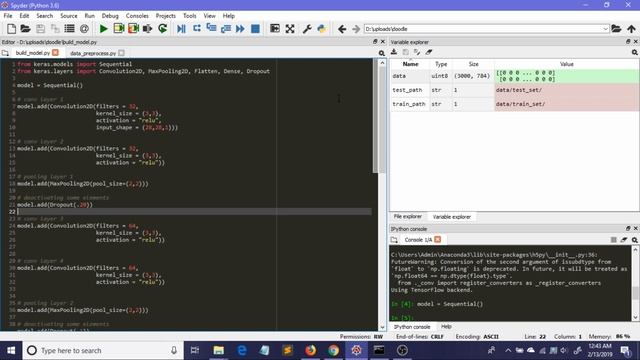Open the console options pencil icon

(624, 240)
